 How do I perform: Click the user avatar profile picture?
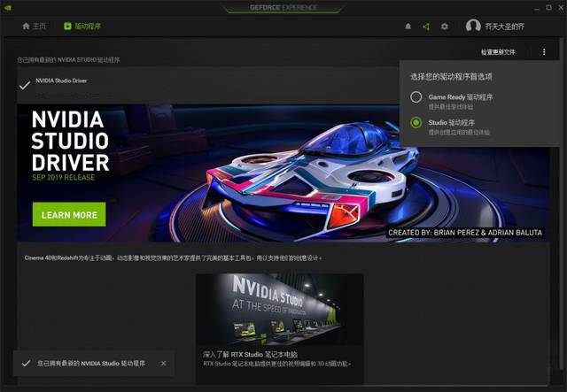[x=473, y=26]
